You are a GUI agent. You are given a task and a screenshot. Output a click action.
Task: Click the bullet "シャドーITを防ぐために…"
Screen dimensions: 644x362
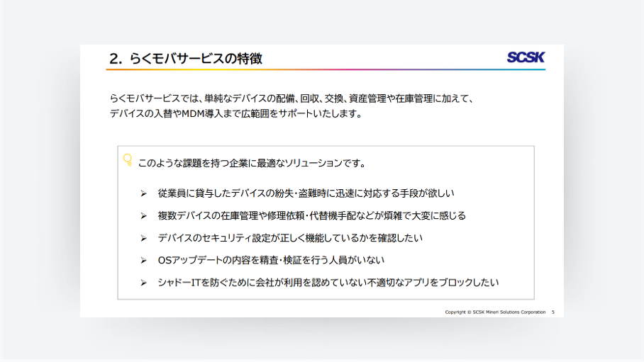click(328, 283)
